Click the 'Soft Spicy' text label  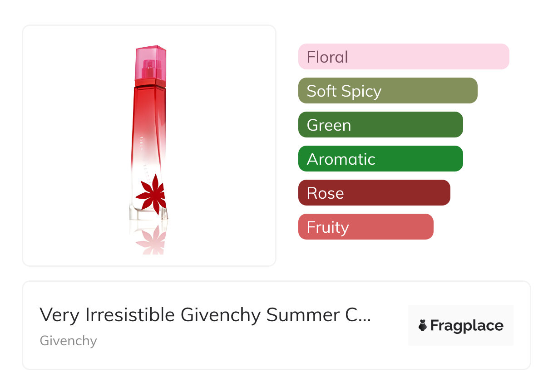(344, 91)
